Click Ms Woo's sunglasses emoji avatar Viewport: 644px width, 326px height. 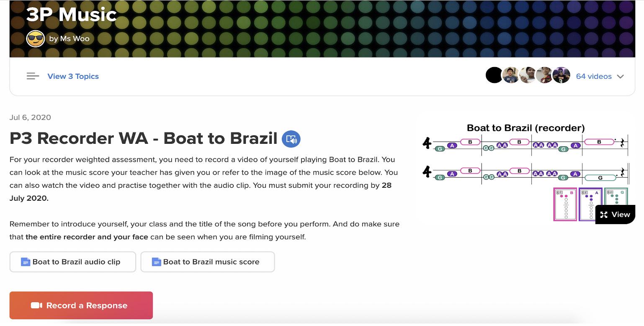click(35, 39)
